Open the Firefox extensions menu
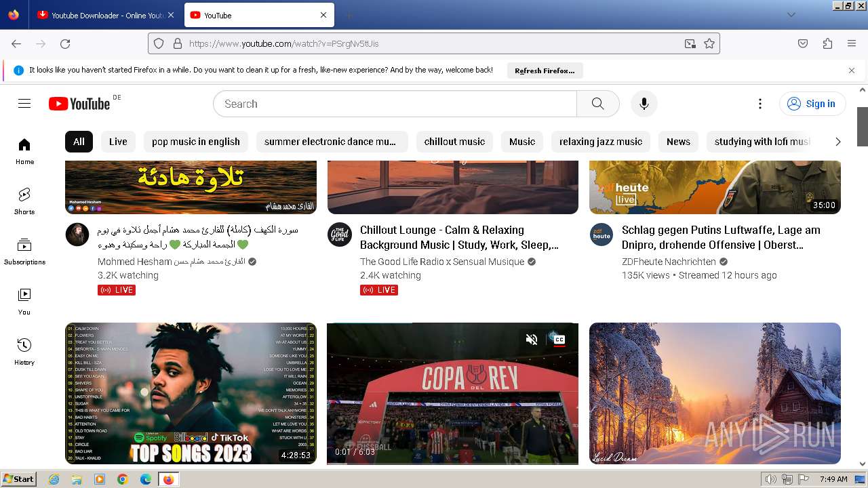Viewport: 868px width, 488px height. (827, 43)
